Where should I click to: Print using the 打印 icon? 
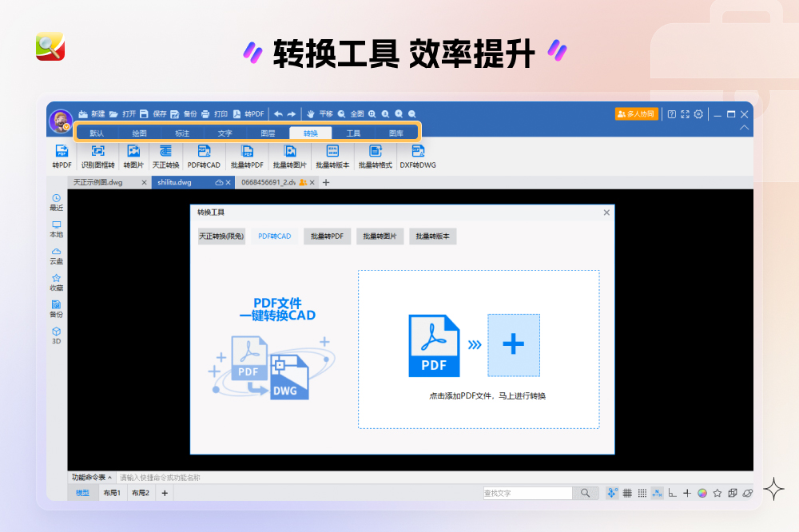205,114
